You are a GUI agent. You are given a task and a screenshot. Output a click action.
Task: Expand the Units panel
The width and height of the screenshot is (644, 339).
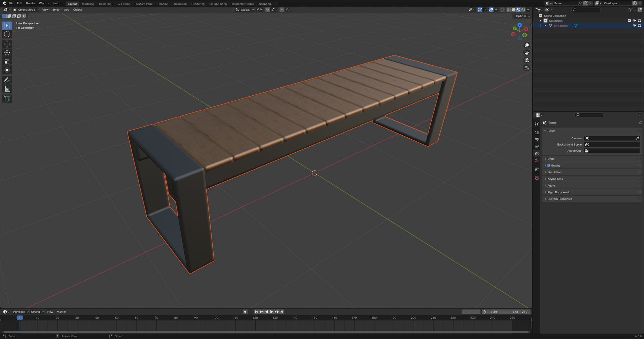(592, 159)
